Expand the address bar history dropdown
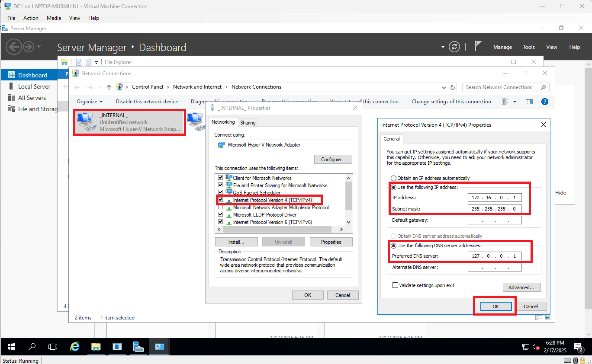The image size is (592, 364). (444, 87)
